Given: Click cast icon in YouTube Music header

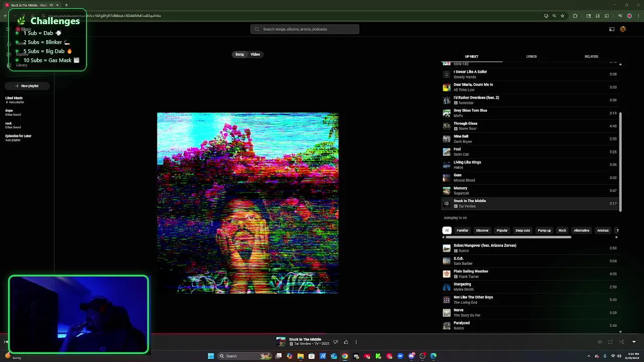Looking at the screenshot, I should (612, 29).
